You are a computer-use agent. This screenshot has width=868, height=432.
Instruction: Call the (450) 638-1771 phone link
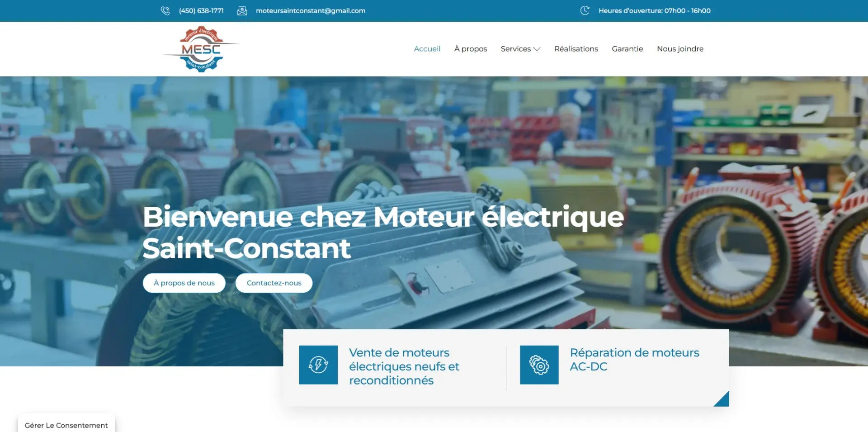click(201, 10)
